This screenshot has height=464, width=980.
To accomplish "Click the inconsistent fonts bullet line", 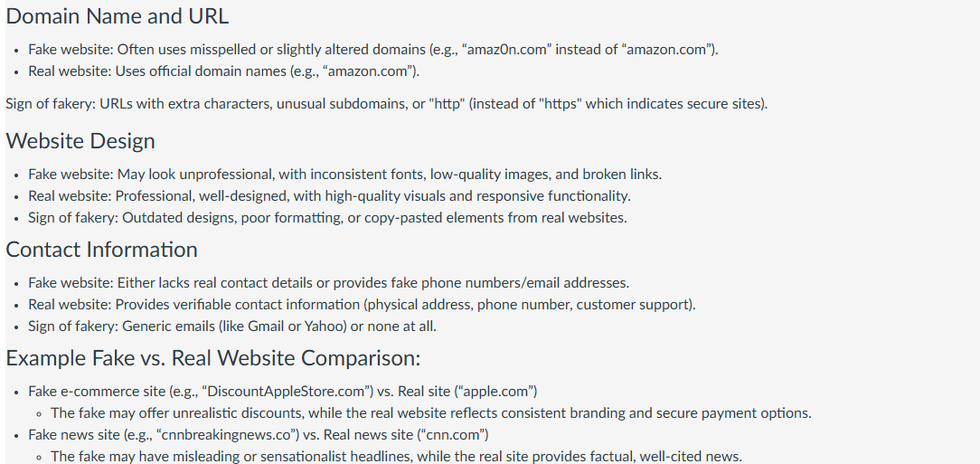I will coord(345,175).
